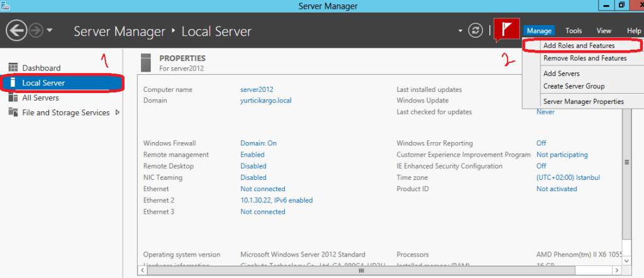
Task: Click the refresh icon in header
Action: [477, 30]
